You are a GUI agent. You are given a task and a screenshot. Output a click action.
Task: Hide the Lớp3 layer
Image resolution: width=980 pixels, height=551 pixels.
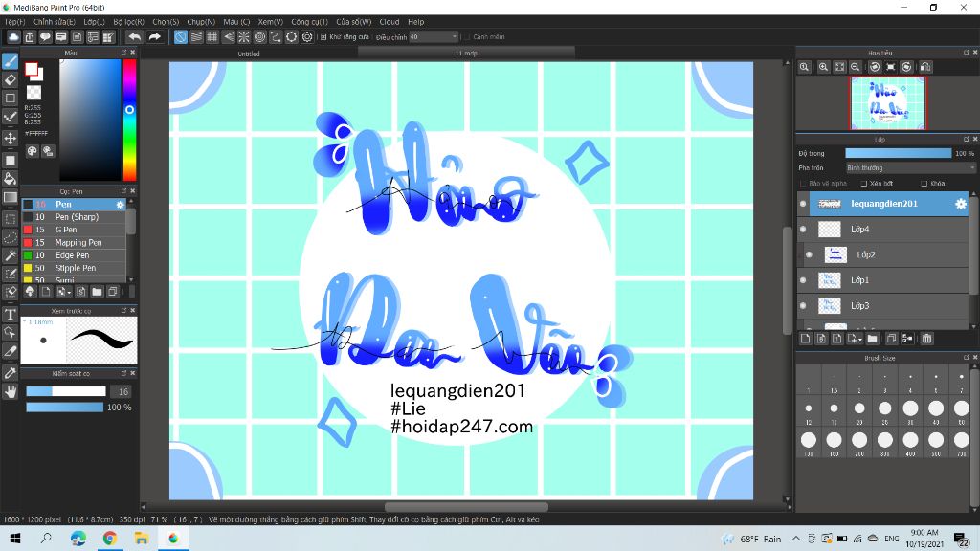click(x=803, y=306)
